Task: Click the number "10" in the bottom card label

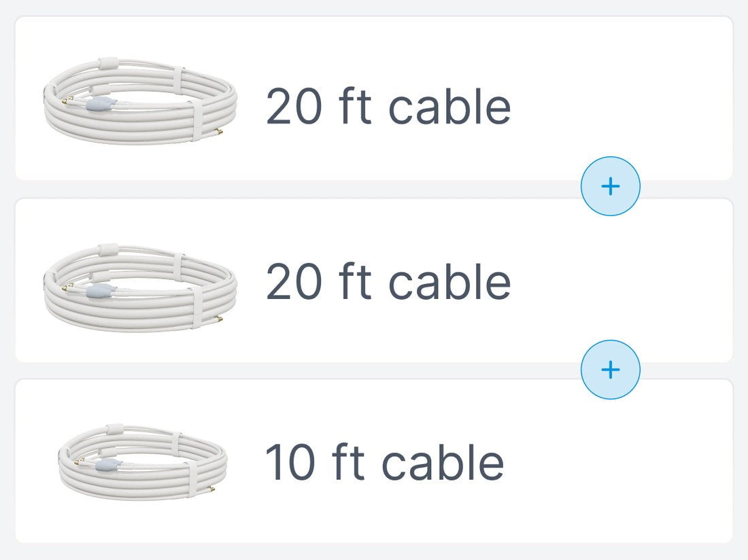Action: (x=291, y=462)
